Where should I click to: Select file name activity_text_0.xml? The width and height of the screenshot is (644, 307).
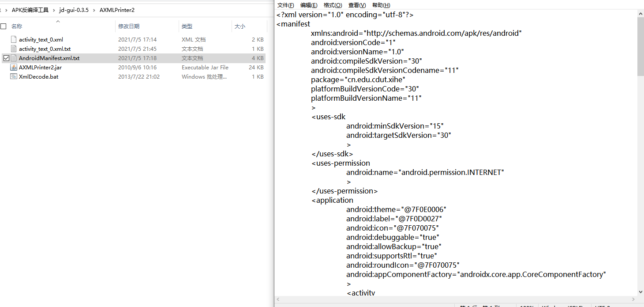(41, 40)
